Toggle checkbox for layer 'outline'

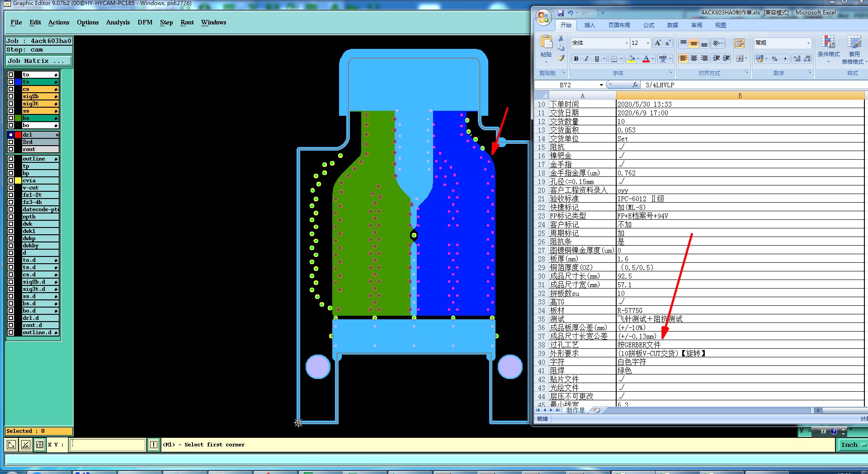point(11,159)
